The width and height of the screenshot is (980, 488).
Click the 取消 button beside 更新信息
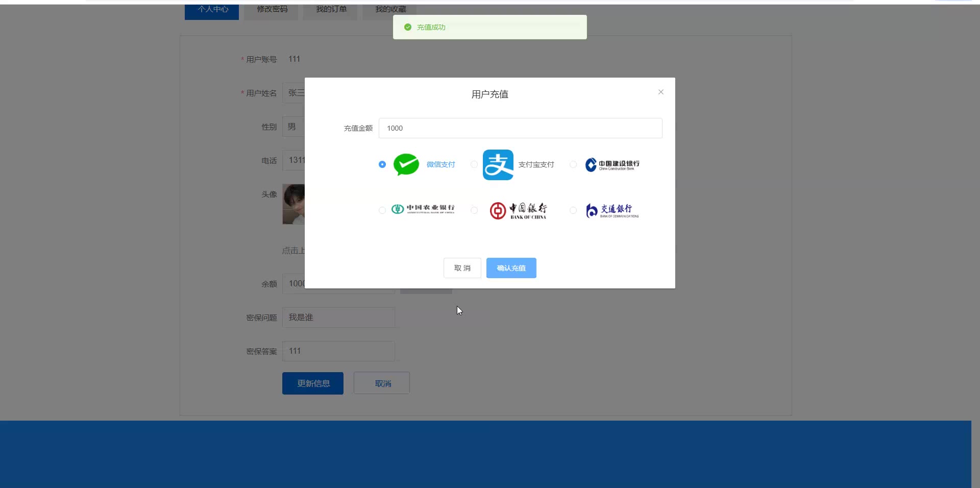[x=382, y=383]
